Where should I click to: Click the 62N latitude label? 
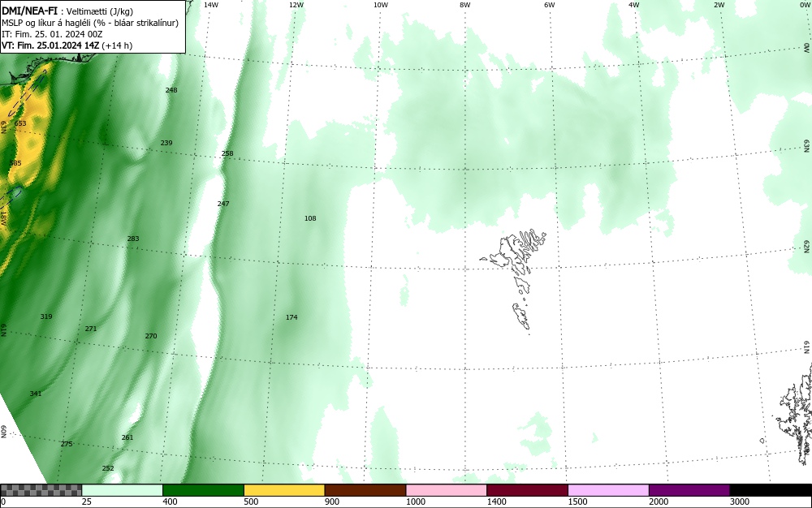click(806, 246)
